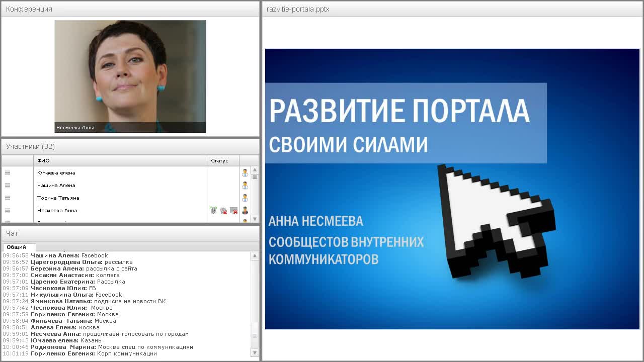Click Несмеева Анна's webcam video feed

click(x=131, y=75)
